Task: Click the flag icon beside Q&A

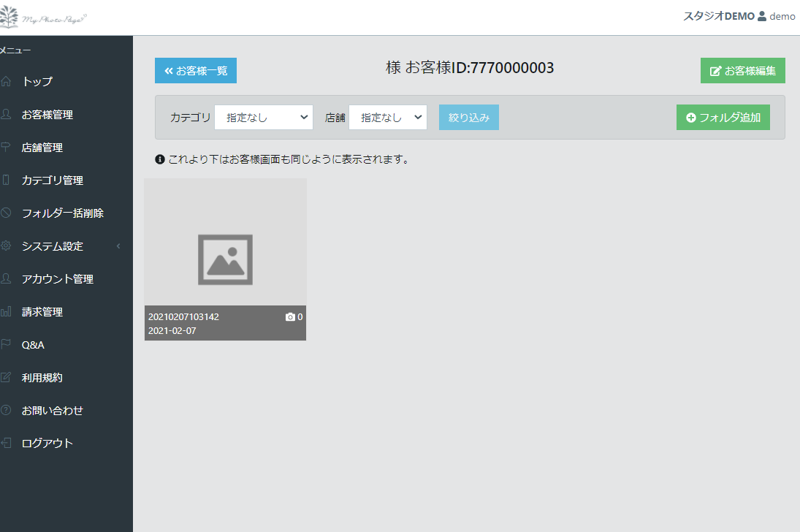Action: click(7, 345)
